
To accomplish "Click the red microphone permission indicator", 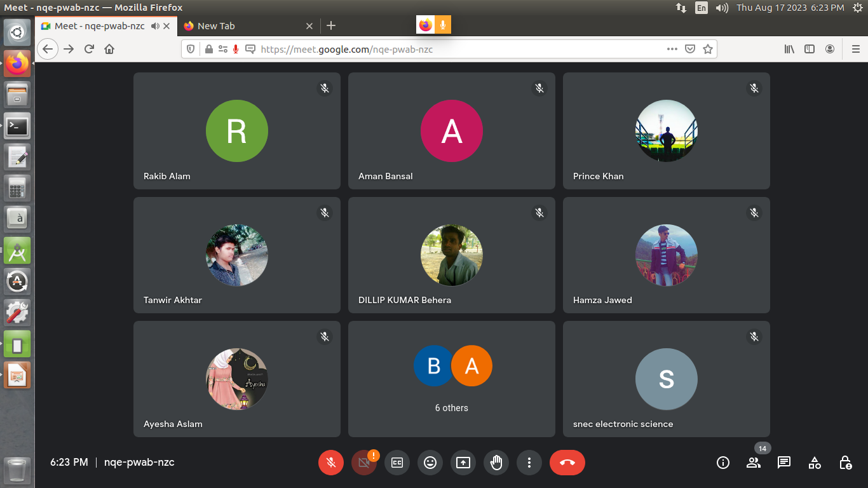I will coord(236,49).
